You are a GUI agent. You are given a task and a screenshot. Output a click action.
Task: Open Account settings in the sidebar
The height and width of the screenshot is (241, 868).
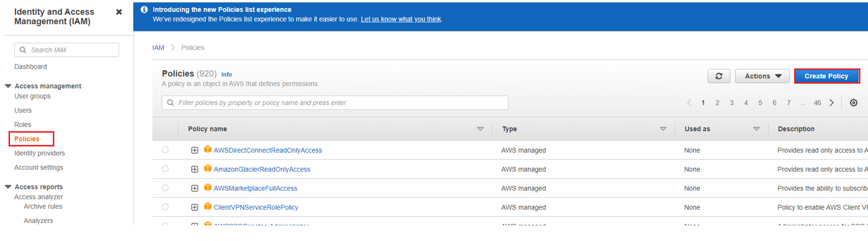tap(38, 167)
